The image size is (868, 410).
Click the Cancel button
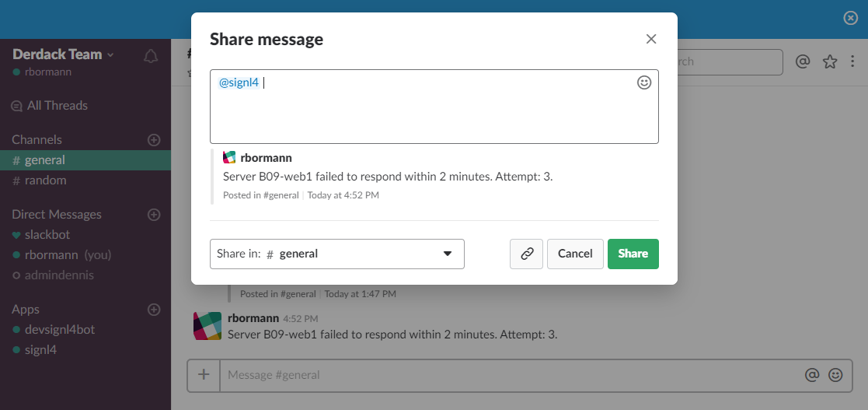click(x=575, y=254)
